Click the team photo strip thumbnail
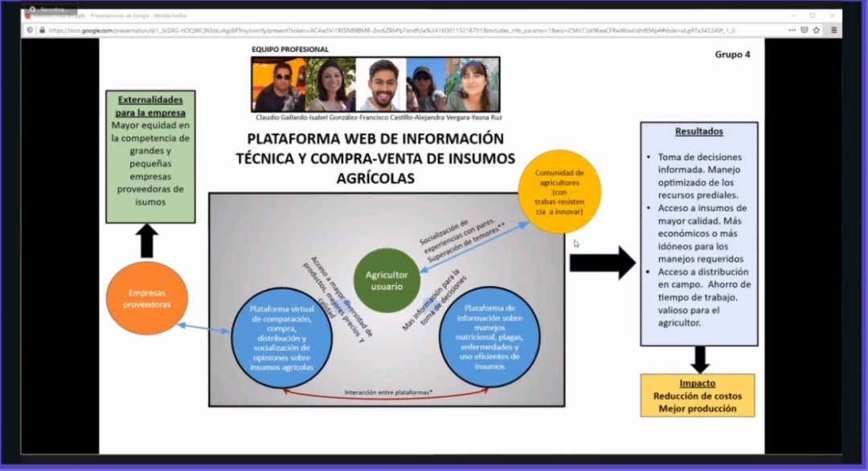Screen dimensions: 868x471 coord(375,84)
